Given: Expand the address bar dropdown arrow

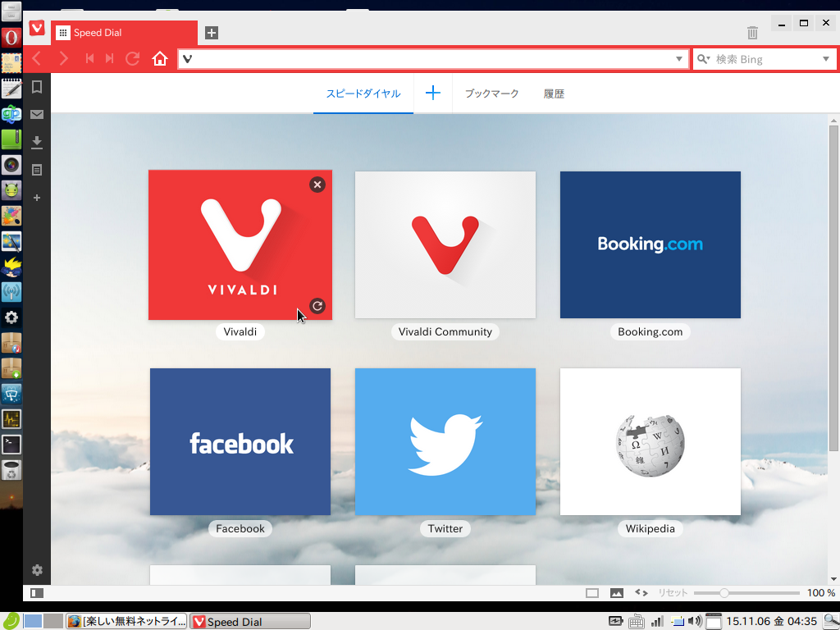Looking at the screenshot, I should 678,59.
